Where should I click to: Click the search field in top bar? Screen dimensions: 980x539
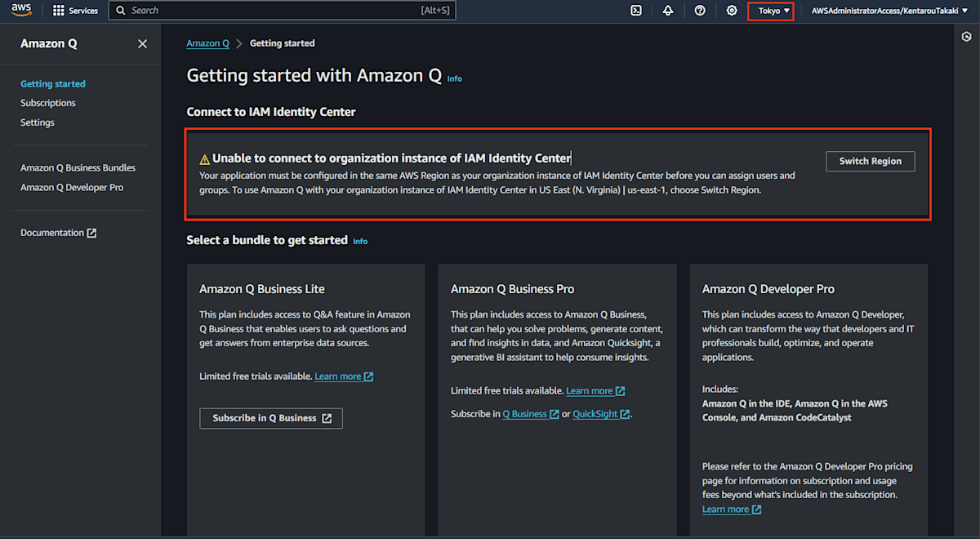[282, 11]
